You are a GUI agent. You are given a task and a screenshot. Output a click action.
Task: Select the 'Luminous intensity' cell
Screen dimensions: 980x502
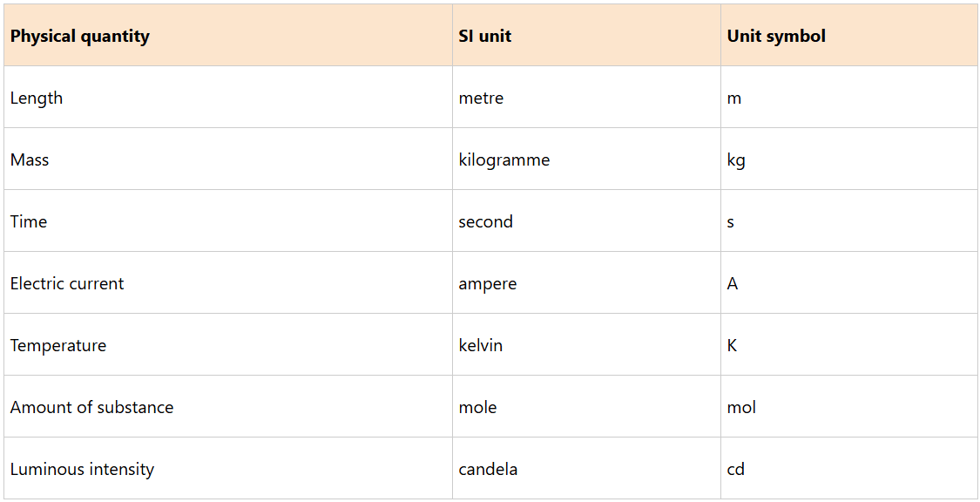82,470
